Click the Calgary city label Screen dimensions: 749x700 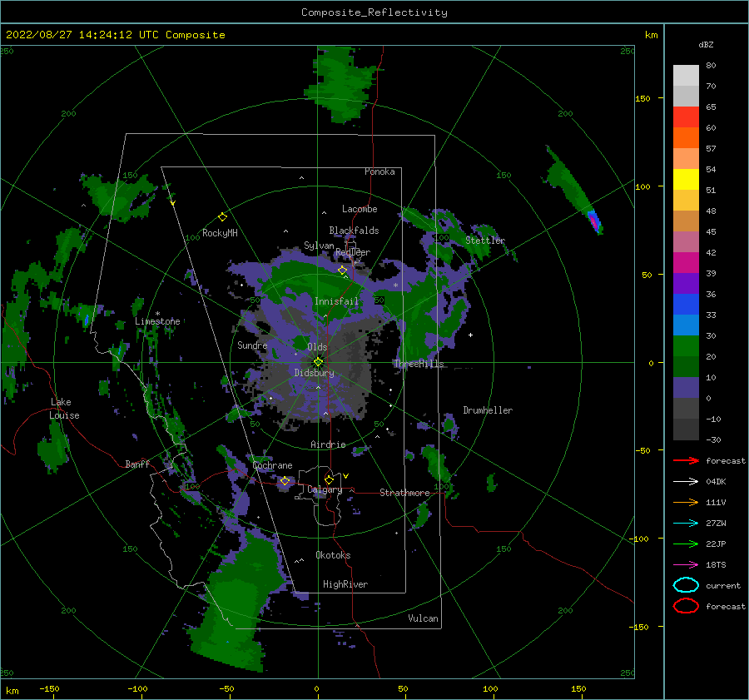click(x=325, y=489)
